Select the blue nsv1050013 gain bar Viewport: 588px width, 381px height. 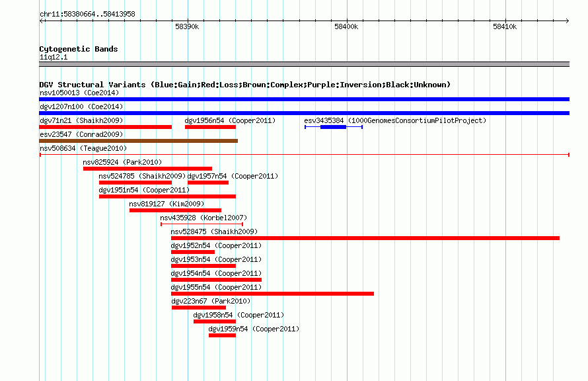click(304, 99)
